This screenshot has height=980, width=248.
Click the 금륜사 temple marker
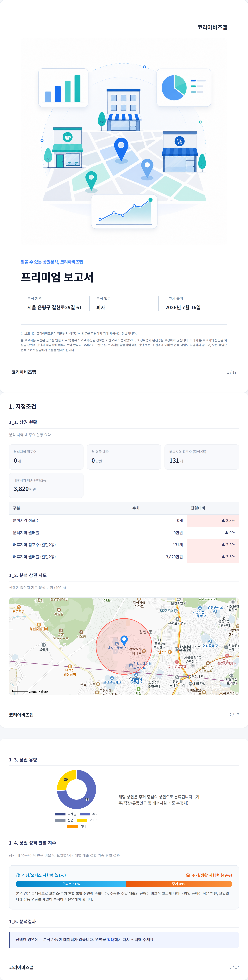coord(44,645)
